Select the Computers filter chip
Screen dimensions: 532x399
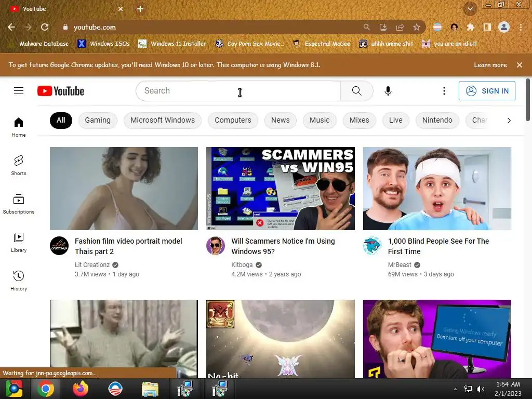(233, 121)
